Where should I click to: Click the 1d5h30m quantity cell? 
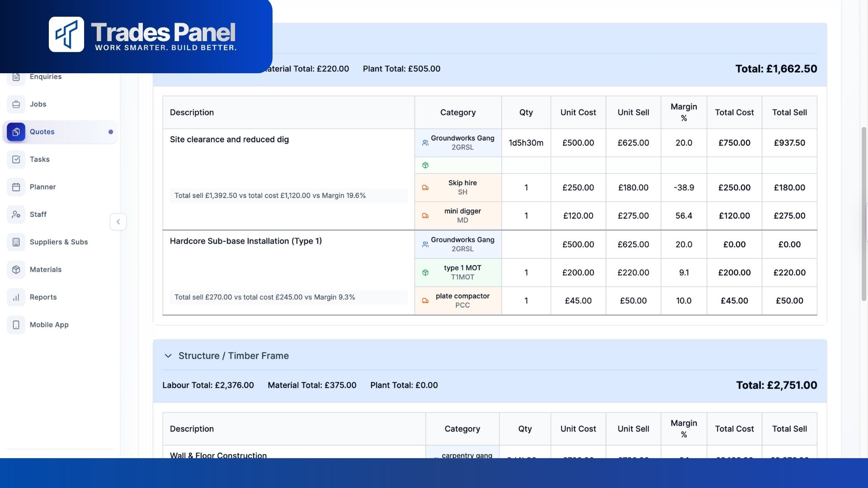pos(526,142)
